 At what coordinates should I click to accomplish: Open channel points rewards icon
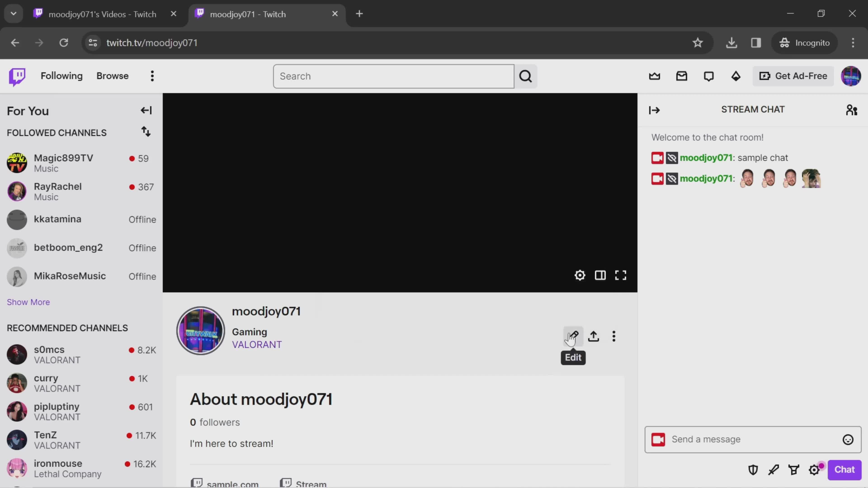(794, 469)
